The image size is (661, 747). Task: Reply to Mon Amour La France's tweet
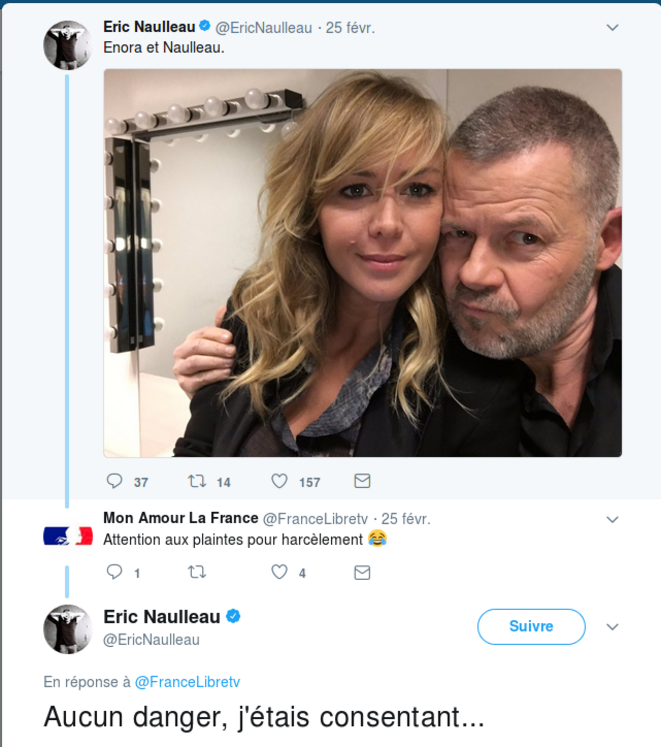click(115, 572)
